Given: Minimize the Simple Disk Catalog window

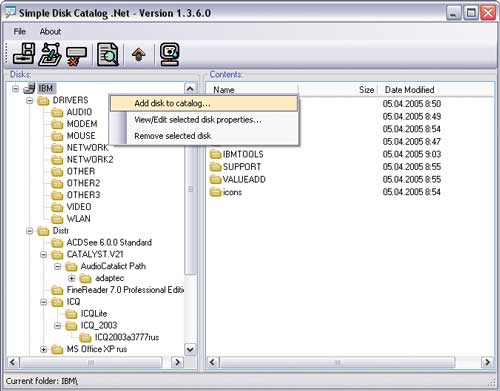Looking at the screenshot, I should [453, 13].
